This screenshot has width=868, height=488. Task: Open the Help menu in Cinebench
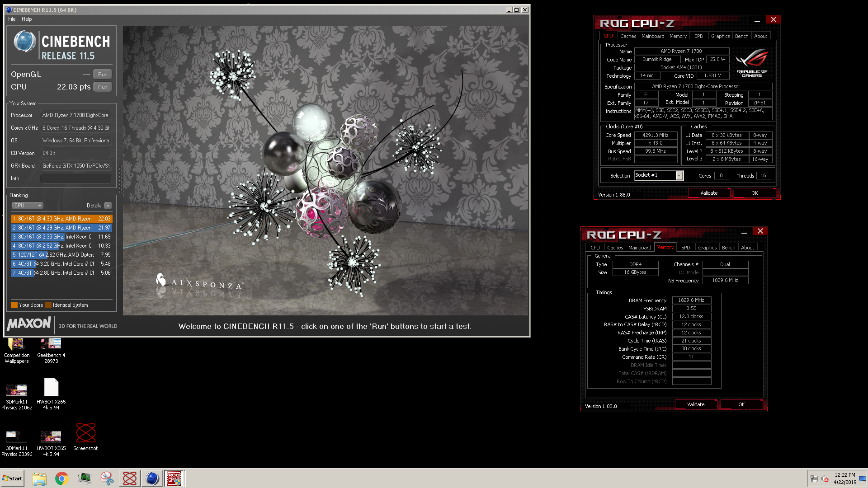(27, 19)
